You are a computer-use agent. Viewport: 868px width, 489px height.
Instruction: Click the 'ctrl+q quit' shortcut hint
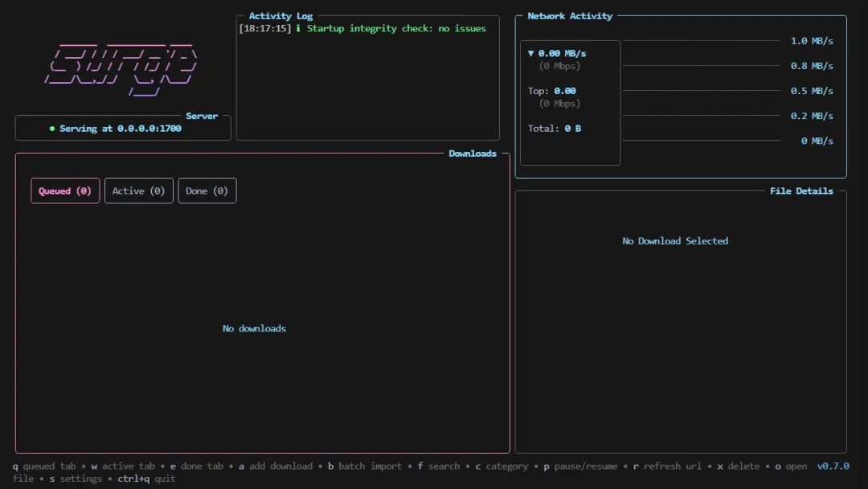(146, 479)
